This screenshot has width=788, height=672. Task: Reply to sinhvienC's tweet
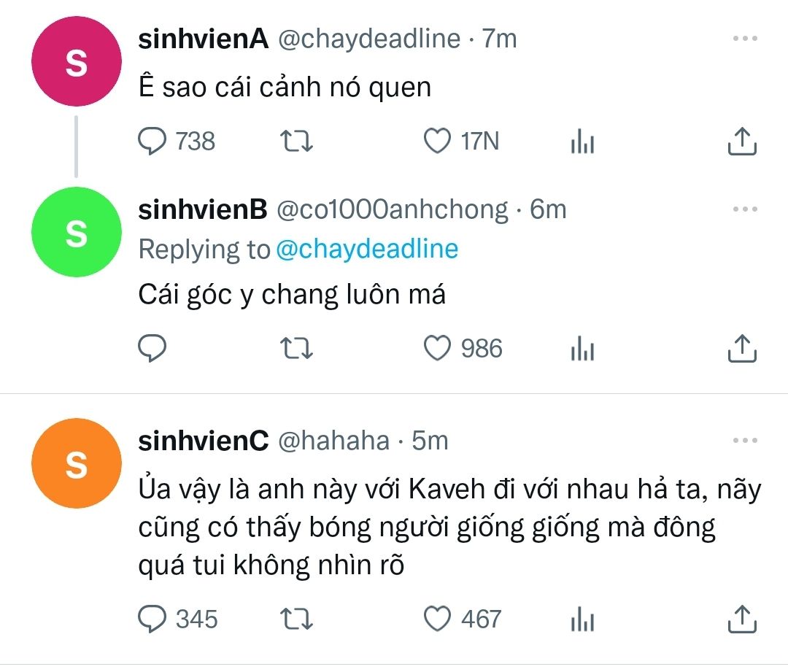[152, 619]
